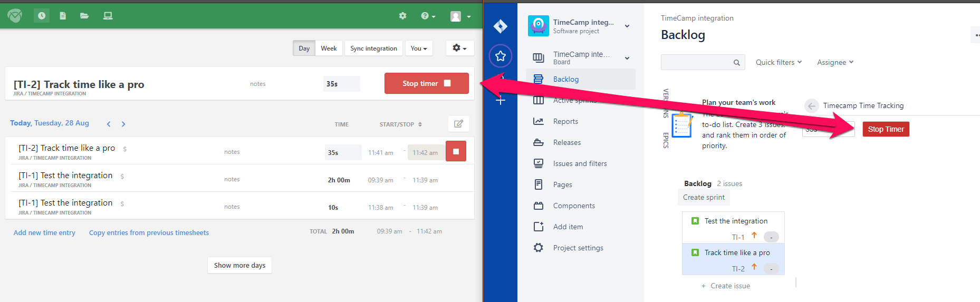Image resolution: width=980 pixels, height=302 pixels.
Task: Open Jira starred items star icon
Action: pos(501,56)
